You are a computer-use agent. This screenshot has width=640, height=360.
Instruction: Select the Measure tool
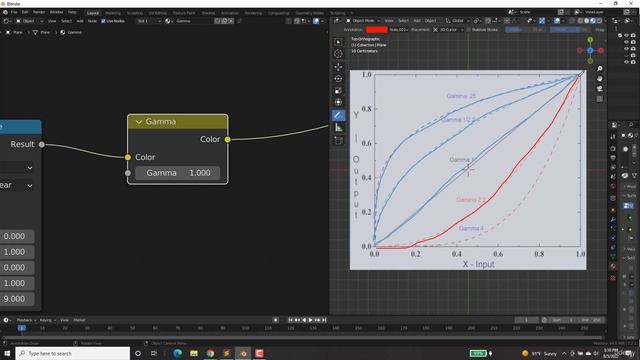tap(338, 128)
